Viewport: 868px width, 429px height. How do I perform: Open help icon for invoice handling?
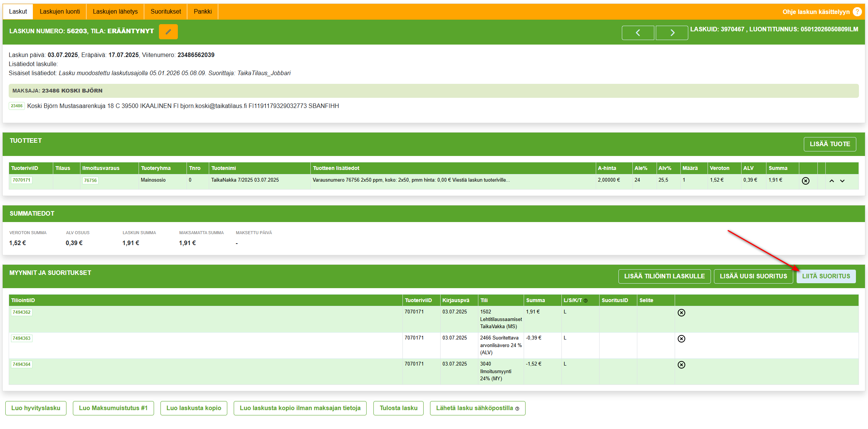(x=857, y=12)
